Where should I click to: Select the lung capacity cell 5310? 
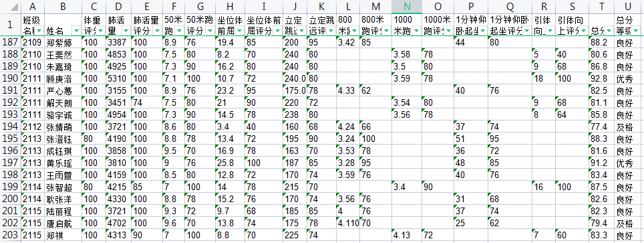(118, 78)
